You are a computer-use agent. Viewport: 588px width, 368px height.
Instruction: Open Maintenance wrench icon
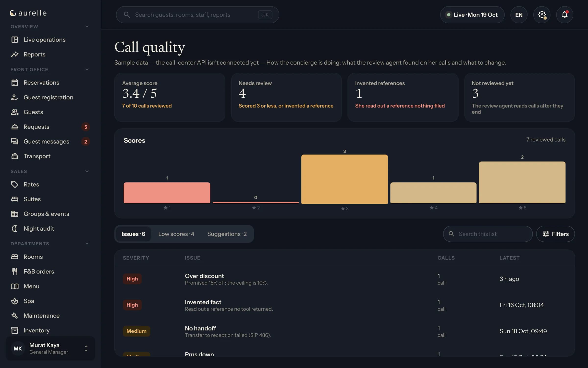15,315
